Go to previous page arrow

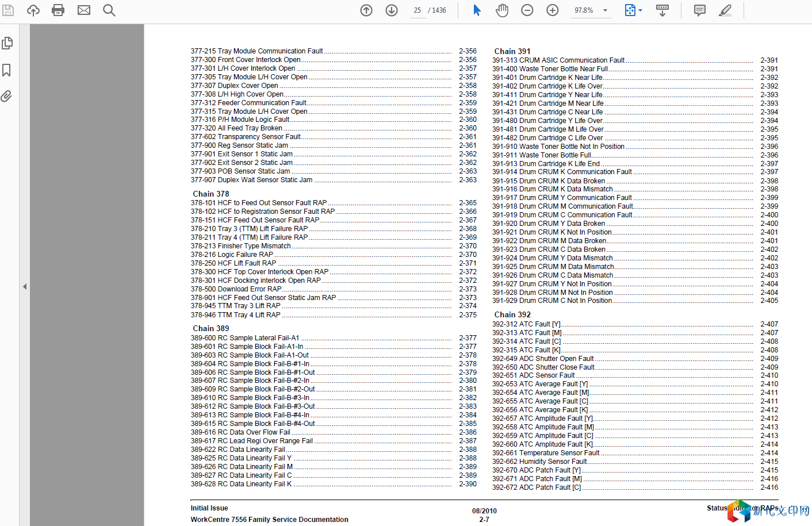[366, 10]
